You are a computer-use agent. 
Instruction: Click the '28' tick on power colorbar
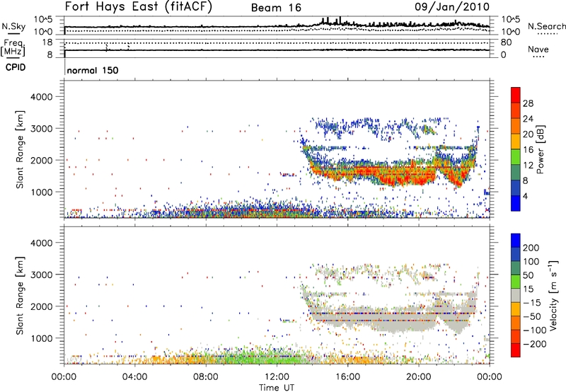coord(528,103)
